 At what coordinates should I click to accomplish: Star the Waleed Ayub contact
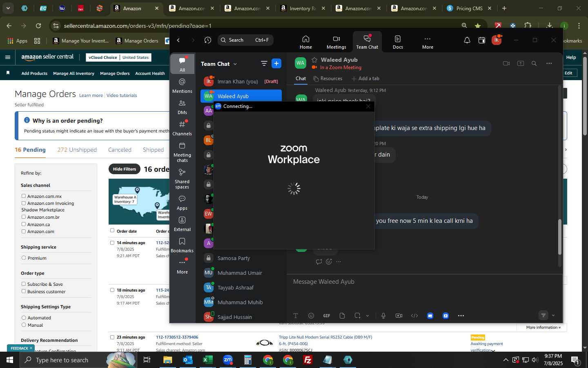tap(314, 60)
